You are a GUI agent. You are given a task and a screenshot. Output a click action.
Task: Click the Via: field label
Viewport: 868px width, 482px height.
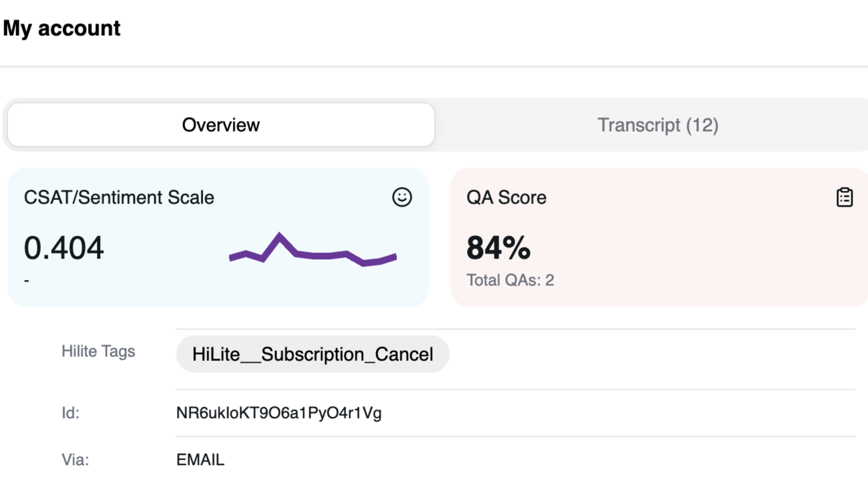(75, 460)
